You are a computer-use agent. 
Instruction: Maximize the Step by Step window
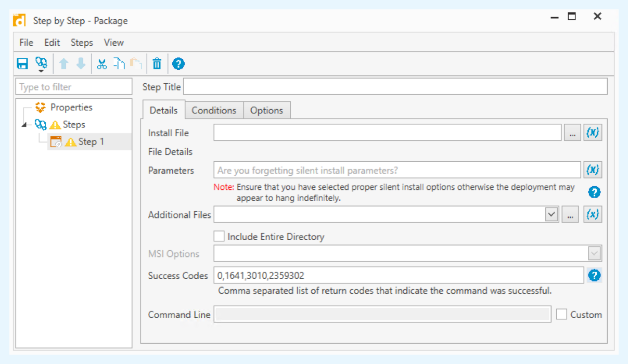[572, 17]
